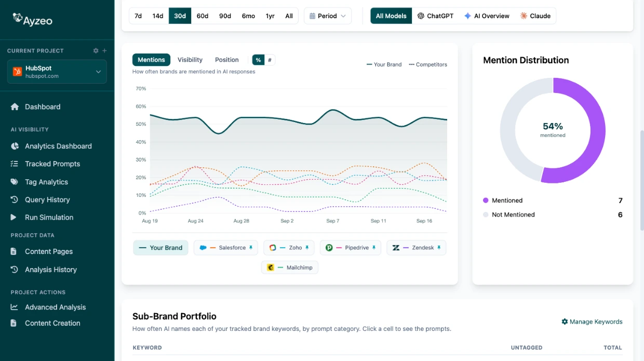This screenshot has height=361, width=644.
Task: Go to Analytics Dashboard
Action: tap(57, 146)
